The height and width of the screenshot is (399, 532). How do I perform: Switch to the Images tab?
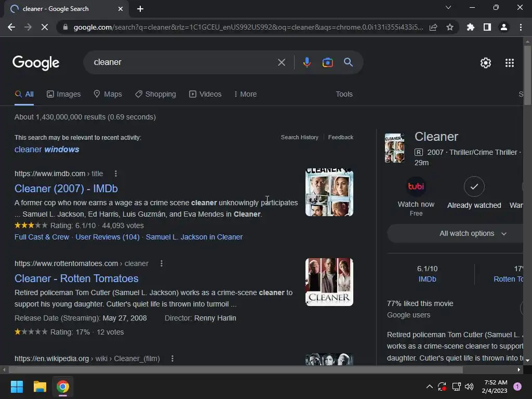tap(64, 95)
